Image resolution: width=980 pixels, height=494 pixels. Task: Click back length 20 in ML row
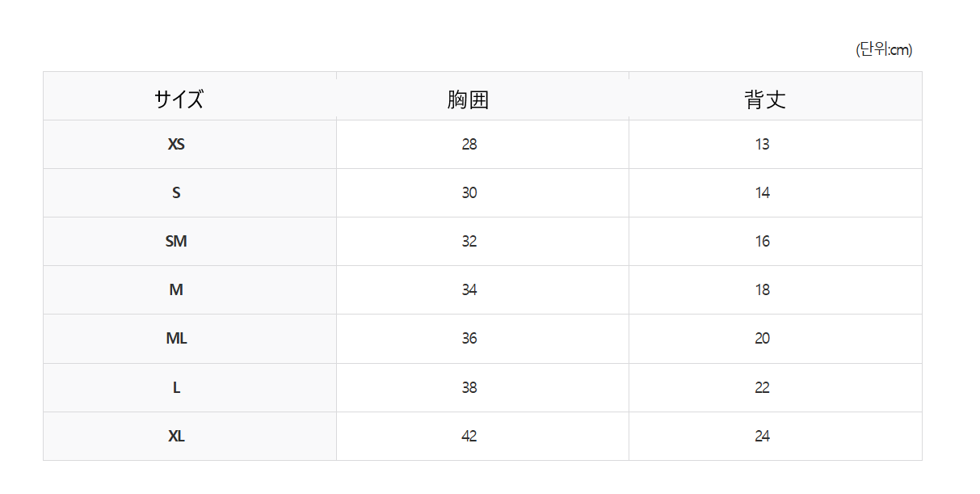tap(763, 339)
